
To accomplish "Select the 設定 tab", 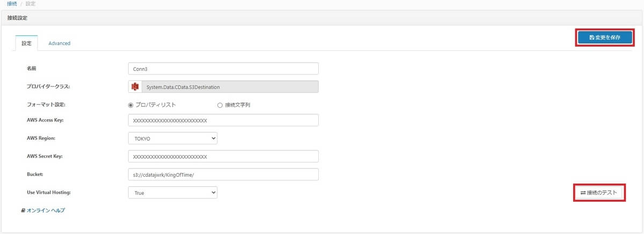I will click(26, 43).
